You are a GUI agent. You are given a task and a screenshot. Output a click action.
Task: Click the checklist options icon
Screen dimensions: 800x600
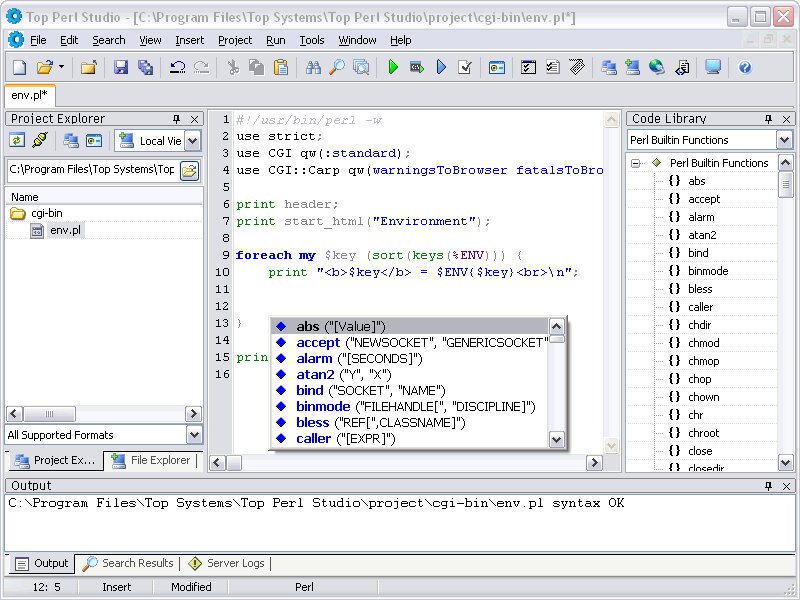553,67
